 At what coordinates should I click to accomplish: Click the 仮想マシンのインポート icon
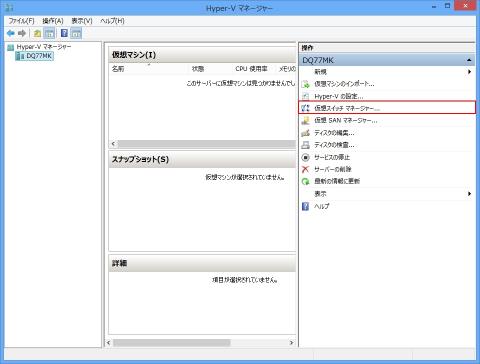[305, 84]
